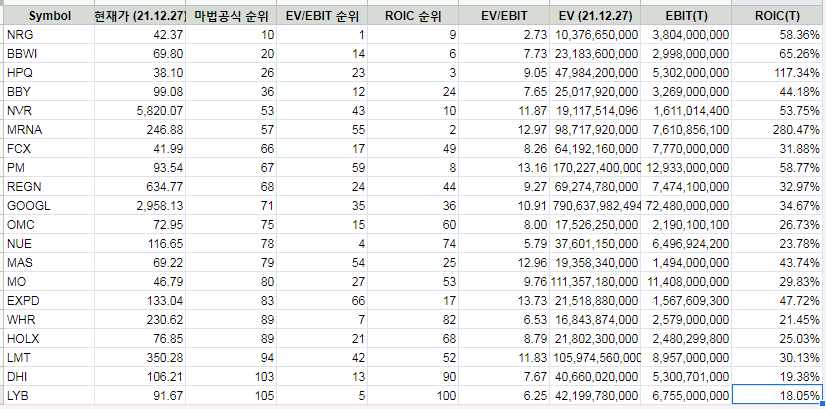Click PM EBIT cell 12,933,000,000

(x=686, y=168)
